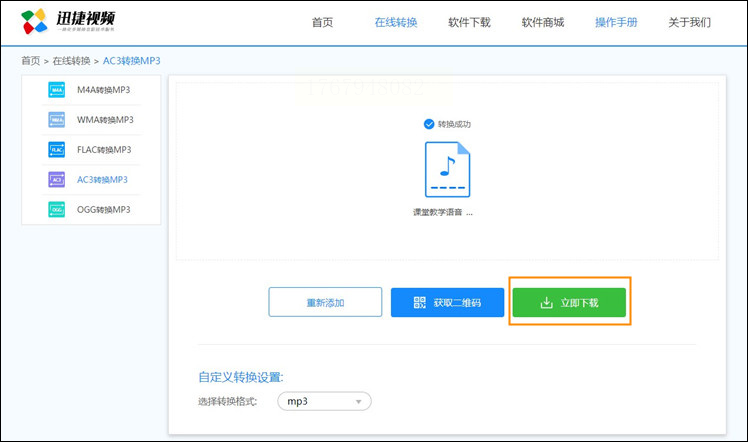Click AC3转换MP3 breadcrumb link
This screenshot has height=442, width=748.
point(132,61)
